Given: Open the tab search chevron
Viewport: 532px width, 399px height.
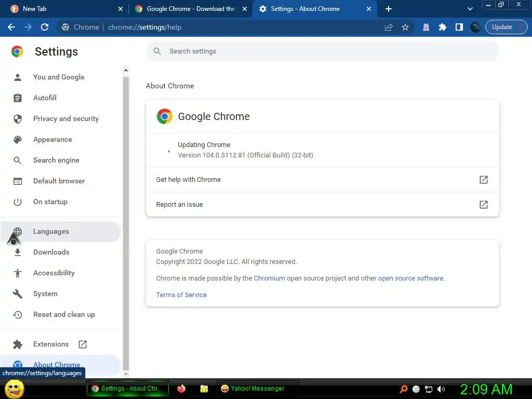Looking at the screenshot, I should point(470,9).
